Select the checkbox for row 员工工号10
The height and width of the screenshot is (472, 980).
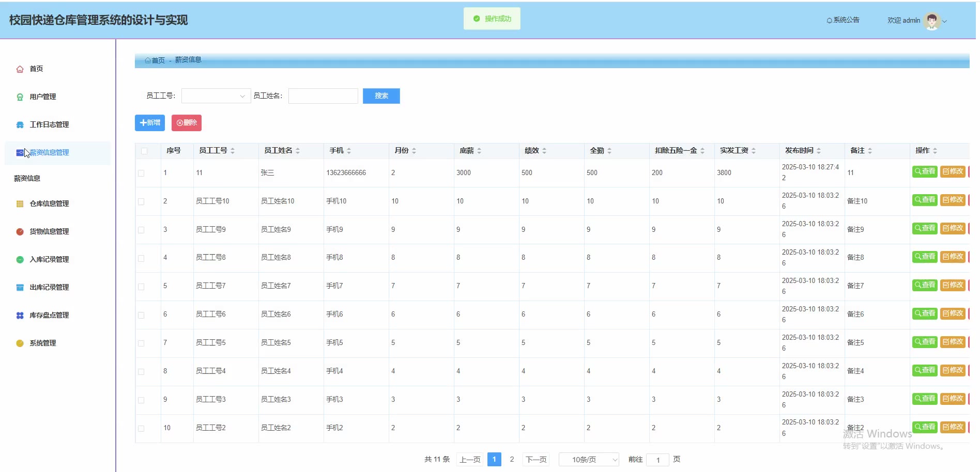tap(141, 201)
